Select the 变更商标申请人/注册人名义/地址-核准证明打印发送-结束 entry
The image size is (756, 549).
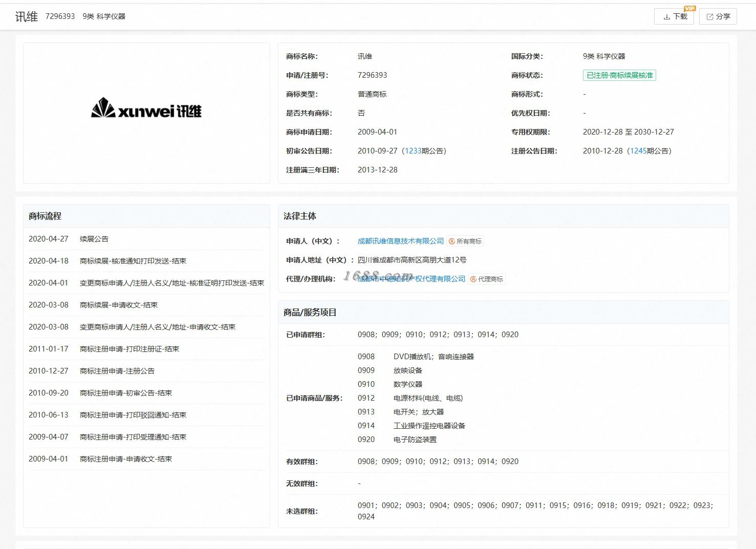146,283
